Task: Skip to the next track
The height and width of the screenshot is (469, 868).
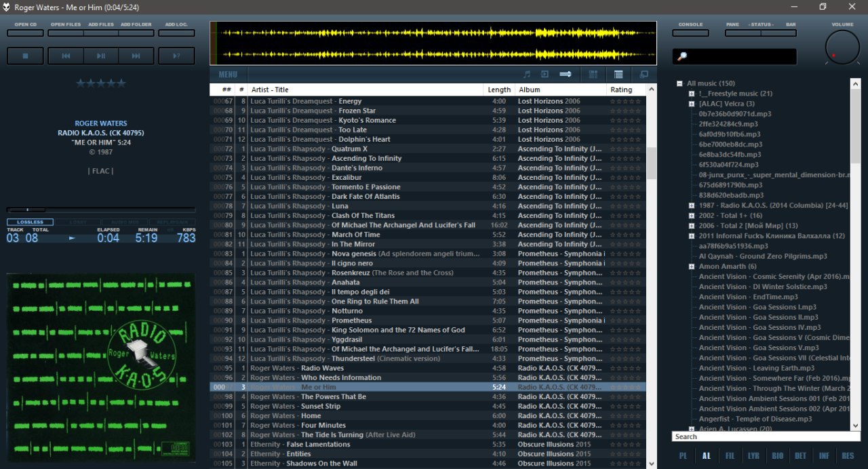Action: 136,56
